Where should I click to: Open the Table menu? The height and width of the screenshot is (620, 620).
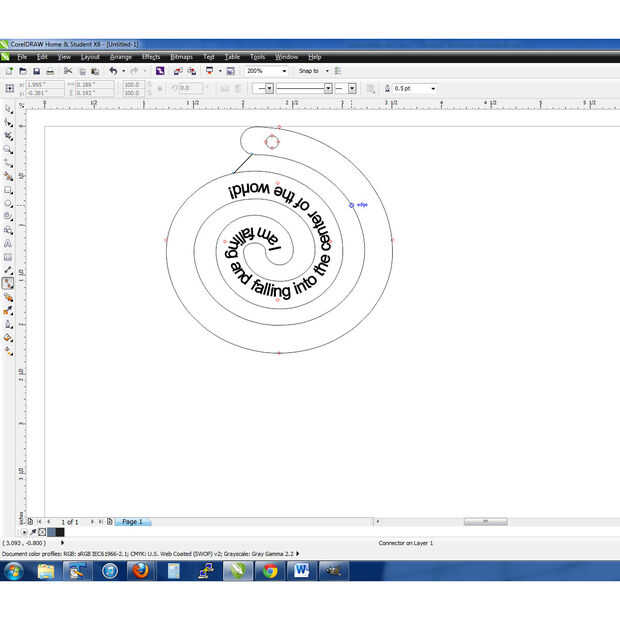coord(232,57)
